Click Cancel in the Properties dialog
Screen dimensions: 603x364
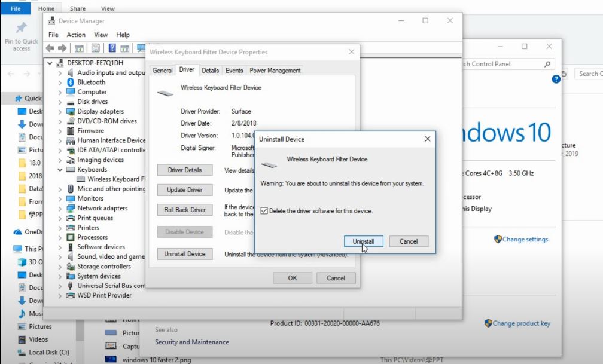pyautogui.click(x=336, y=278)
